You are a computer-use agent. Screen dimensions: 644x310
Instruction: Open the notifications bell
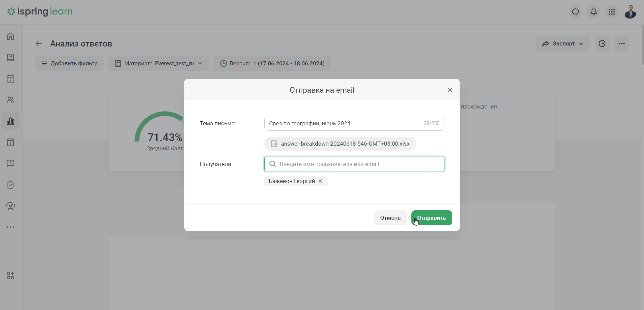(593, 12)
